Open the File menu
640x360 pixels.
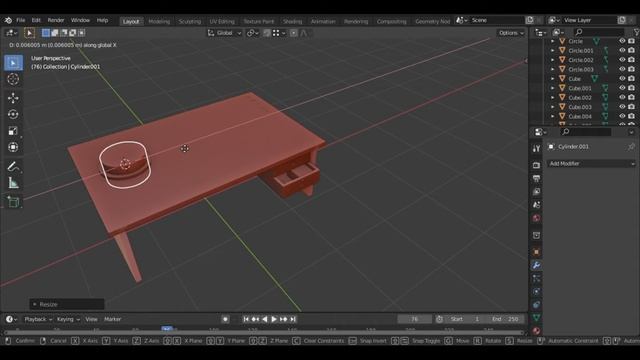20,20
